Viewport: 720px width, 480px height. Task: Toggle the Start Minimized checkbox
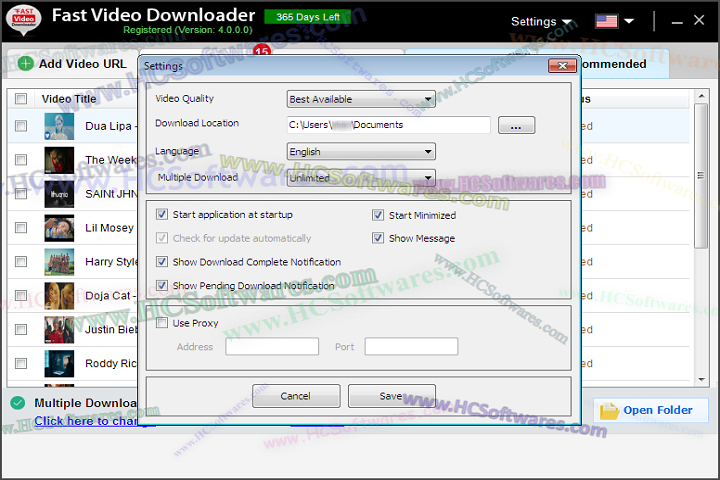point(378,215)
